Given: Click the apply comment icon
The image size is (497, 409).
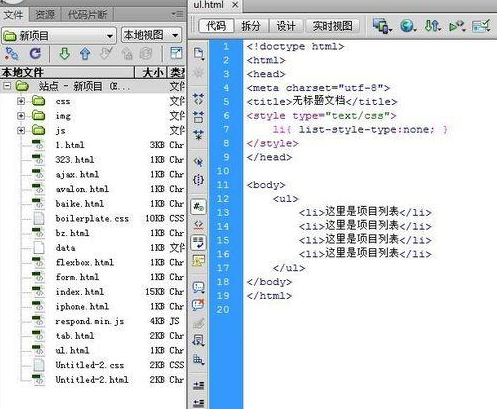Looking at the screenshot, I should click(199, 287).
